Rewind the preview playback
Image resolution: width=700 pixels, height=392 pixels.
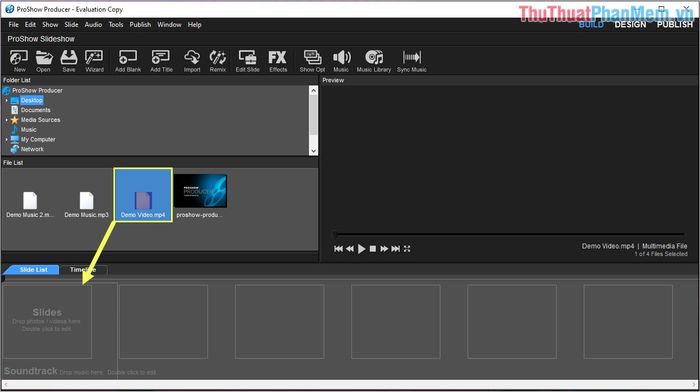pos(350,249)
